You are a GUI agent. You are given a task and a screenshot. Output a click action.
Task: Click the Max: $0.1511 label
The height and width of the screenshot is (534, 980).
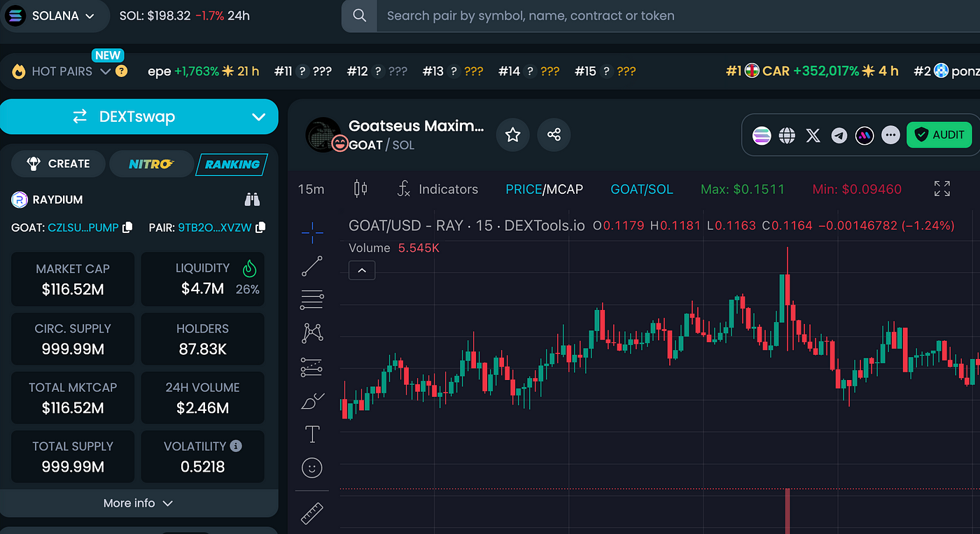tap(743, 189)
